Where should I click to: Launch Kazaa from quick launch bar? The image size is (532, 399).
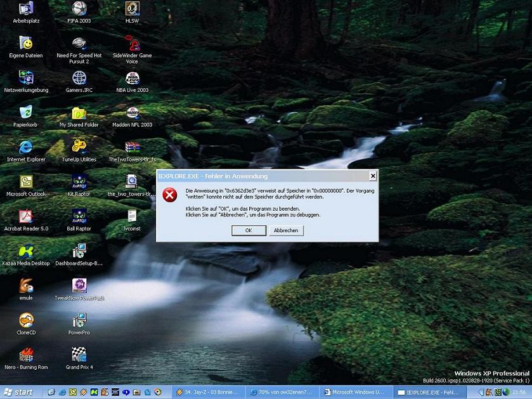94,392
